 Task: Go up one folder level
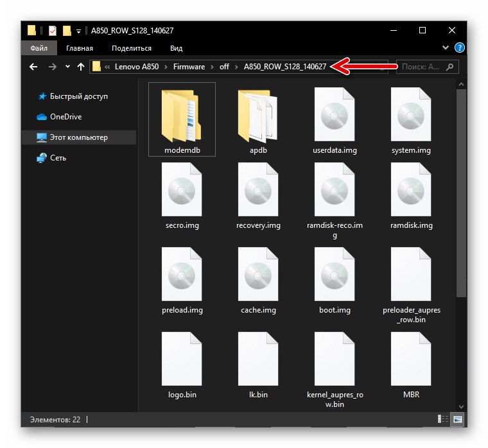click(x=81, y=67)
